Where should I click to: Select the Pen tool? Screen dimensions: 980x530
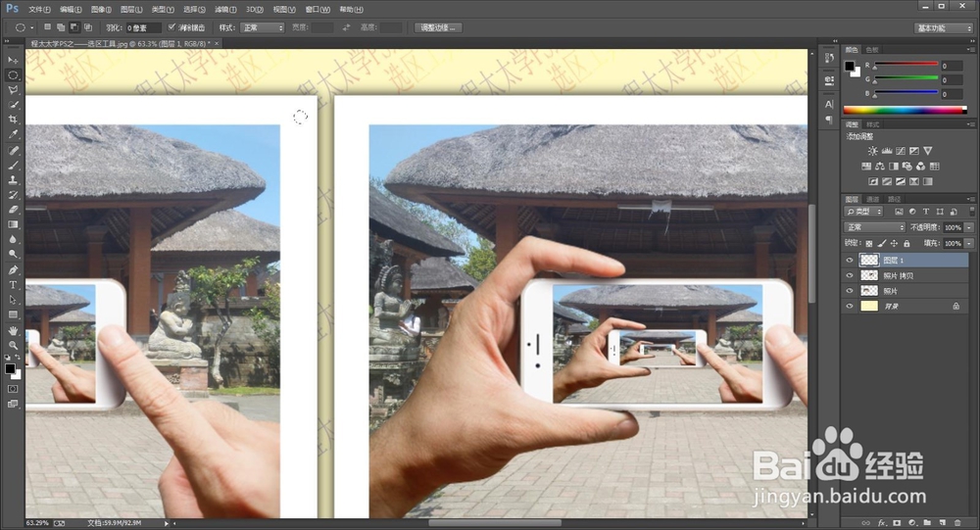pyautogui.click(x=13, y=270)
